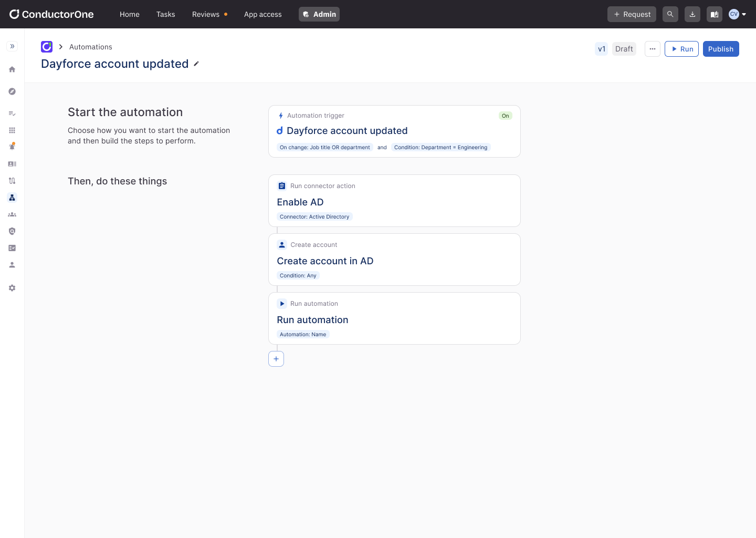This screenshot has height=538, width=756.
Task: Click the Condition: Any chip
Action: [298, 275]
